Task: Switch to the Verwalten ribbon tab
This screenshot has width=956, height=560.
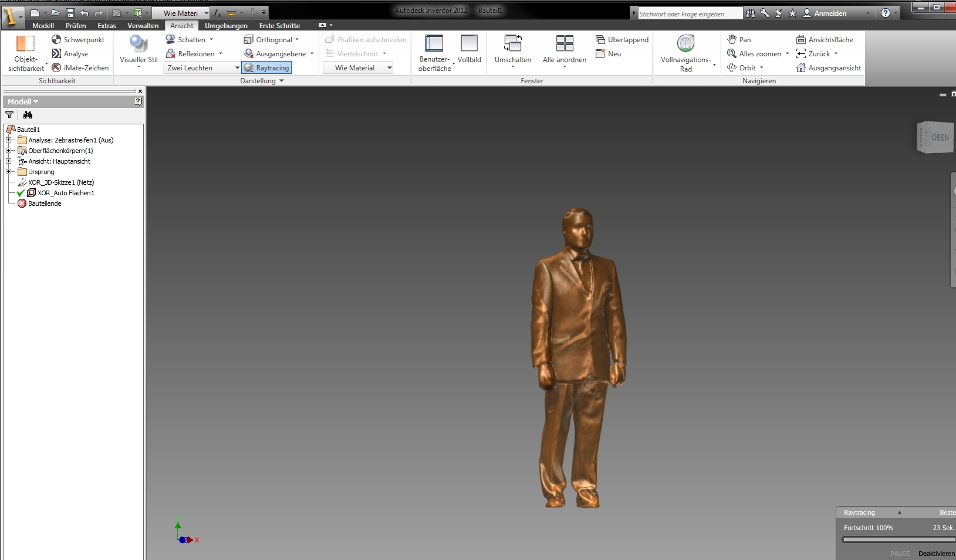Action: 143,26
